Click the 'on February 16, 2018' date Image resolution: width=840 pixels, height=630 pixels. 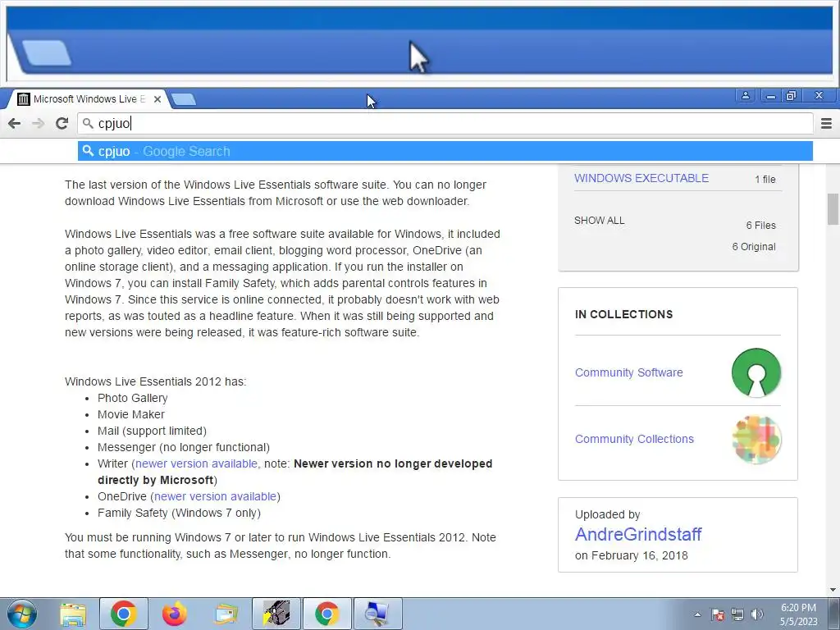pyautogui.click(x=631, y=555)
